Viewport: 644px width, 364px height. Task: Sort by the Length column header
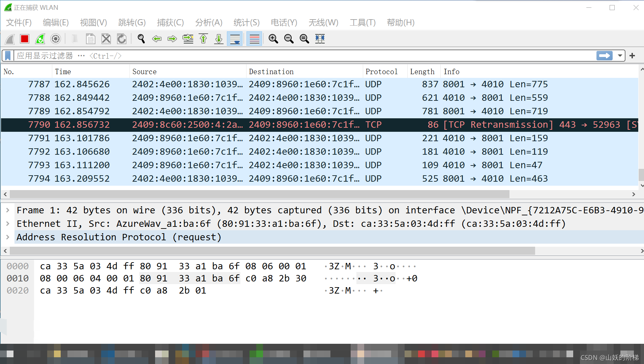point(423,71)
